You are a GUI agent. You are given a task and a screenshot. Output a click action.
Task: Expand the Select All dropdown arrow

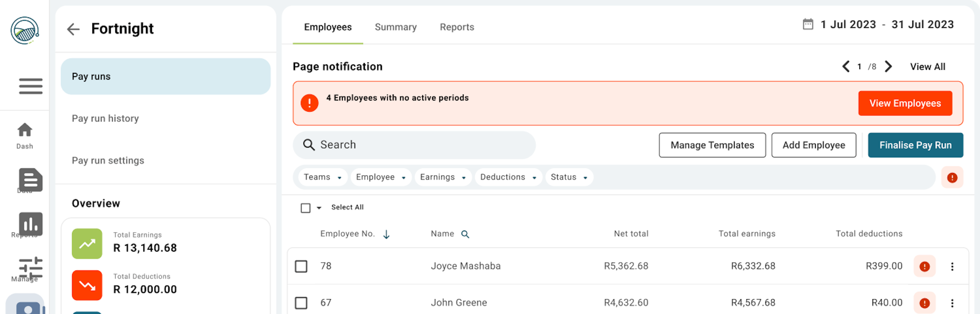(x=319, y=208)
